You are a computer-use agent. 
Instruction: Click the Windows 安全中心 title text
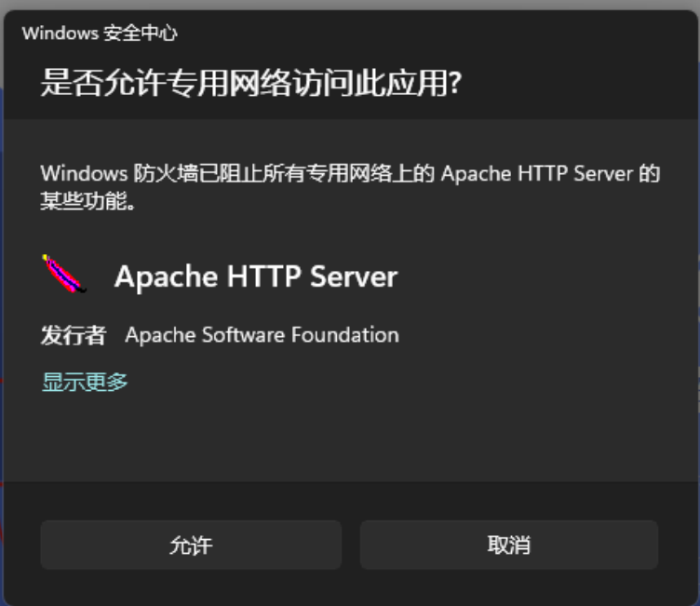click(x=100, y=34)
